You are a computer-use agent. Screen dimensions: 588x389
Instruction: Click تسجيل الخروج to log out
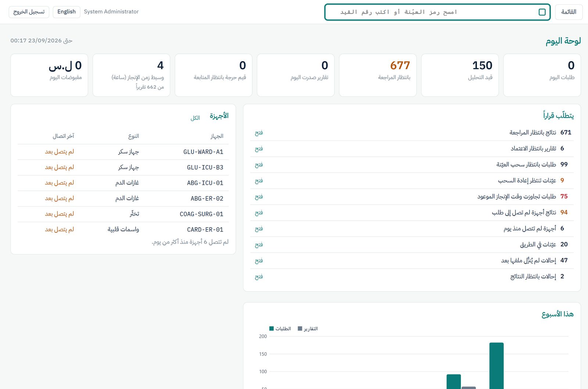point(29,12)
